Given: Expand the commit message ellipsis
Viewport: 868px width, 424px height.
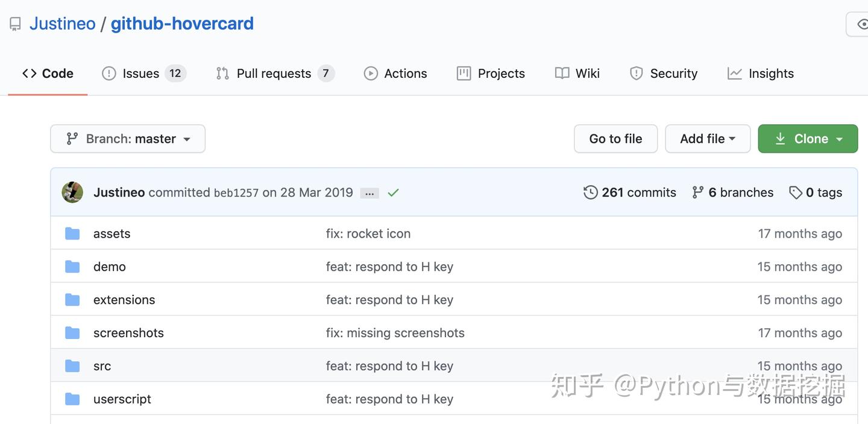Looking at the screenshot, I should pos(369,192).
